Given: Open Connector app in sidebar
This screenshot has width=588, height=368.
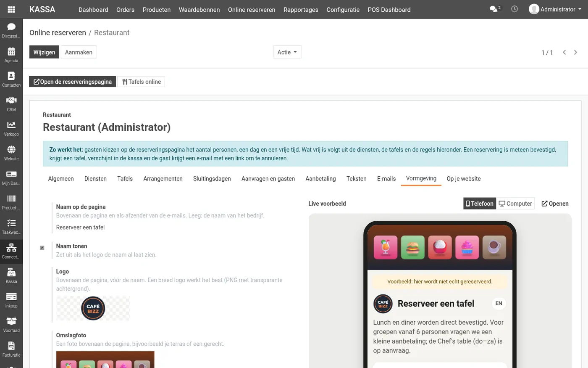Looking at the screenshot, I should 11,251.
